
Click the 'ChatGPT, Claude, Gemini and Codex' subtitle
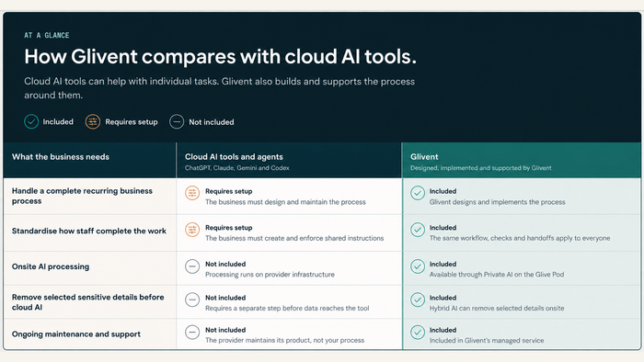tap(237, 167)
